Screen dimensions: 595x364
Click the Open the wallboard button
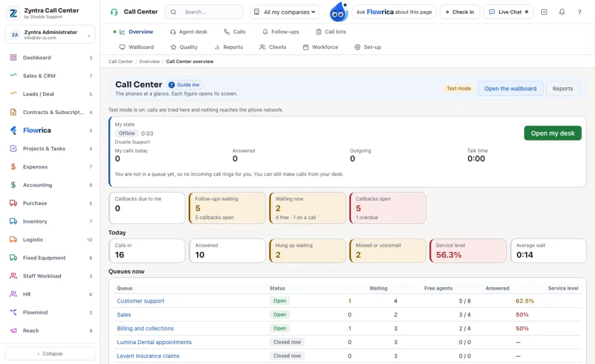click(510, 89)
